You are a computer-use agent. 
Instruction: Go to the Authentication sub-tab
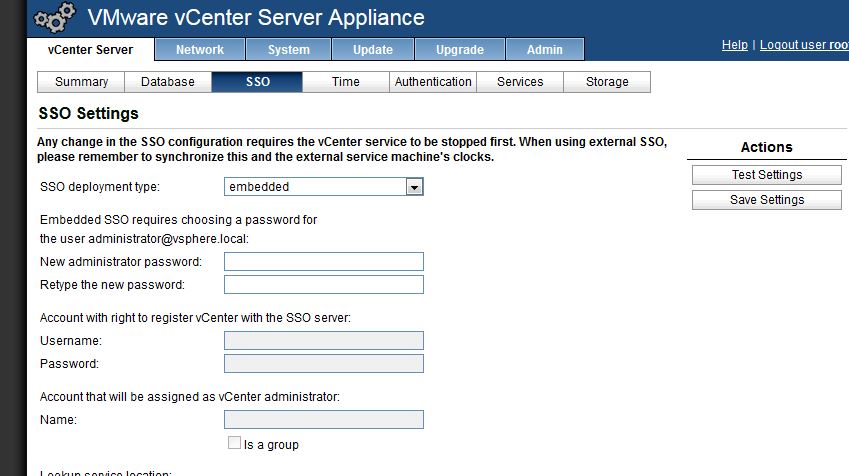tap(433, 82)
